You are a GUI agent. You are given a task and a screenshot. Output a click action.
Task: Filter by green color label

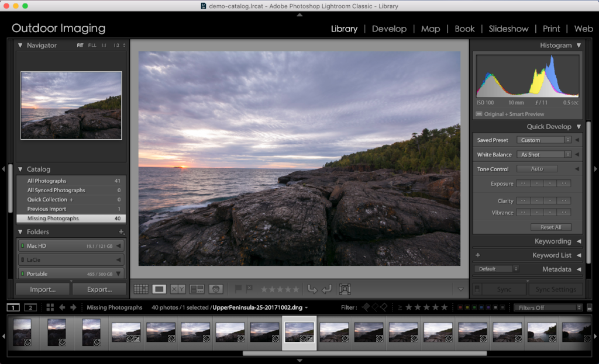click(x=474, y=307)
